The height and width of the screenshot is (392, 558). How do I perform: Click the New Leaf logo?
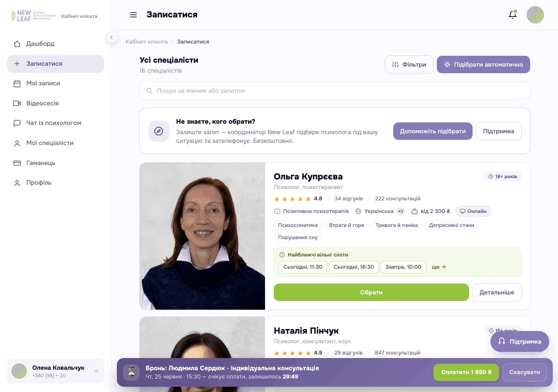[x=34, y=16]
